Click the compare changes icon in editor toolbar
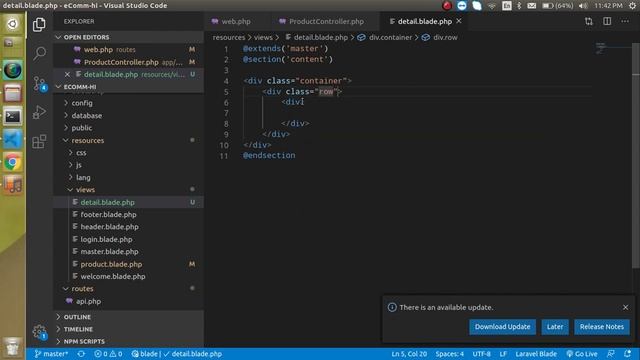640x360 pixels. point(589,21)
